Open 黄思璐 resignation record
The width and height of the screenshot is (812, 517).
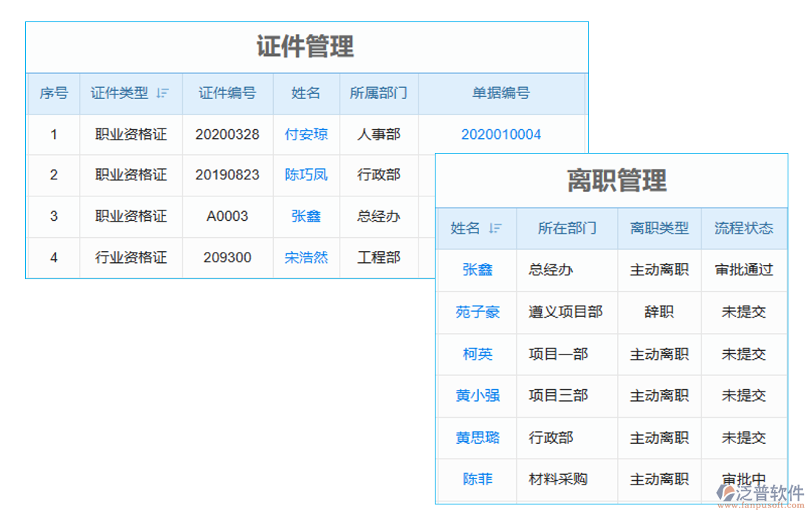coord(477,437)
